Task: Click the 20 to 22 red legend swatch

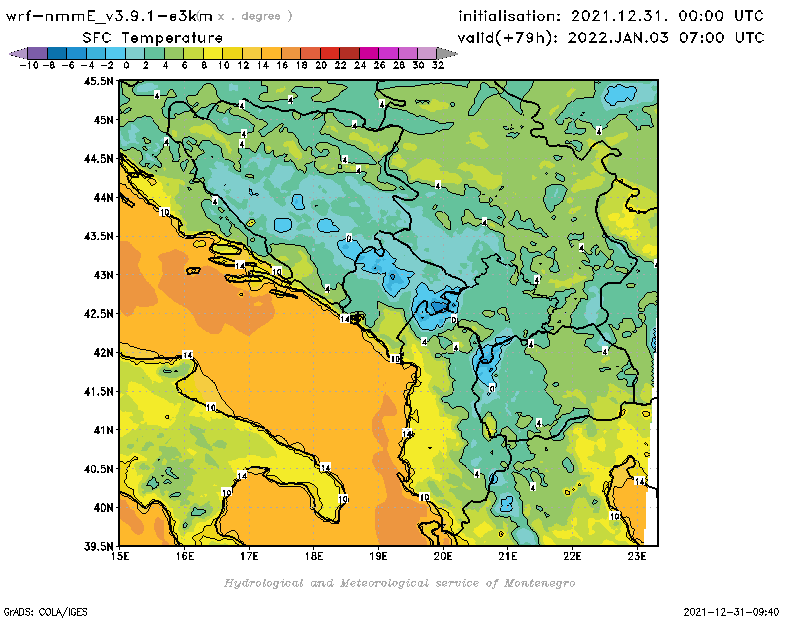Action: pyautogui.click(x=330, y=53)
